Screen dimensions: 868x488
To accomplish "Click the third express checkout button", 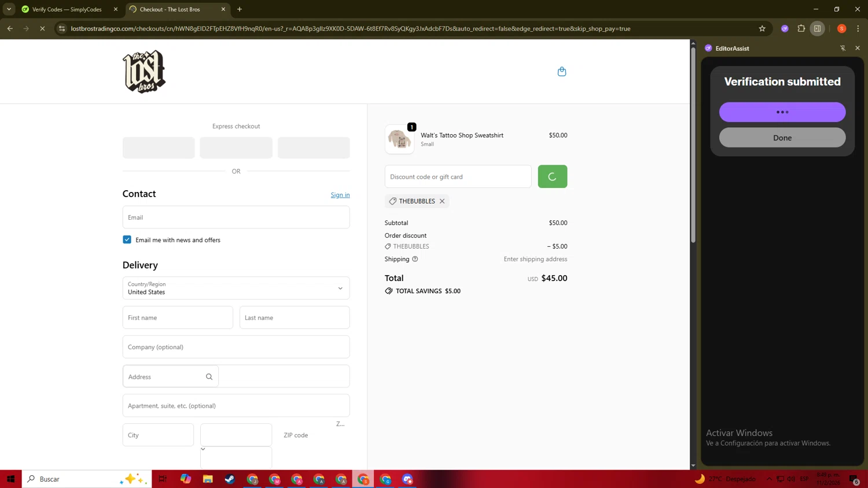I will (314, 147).
